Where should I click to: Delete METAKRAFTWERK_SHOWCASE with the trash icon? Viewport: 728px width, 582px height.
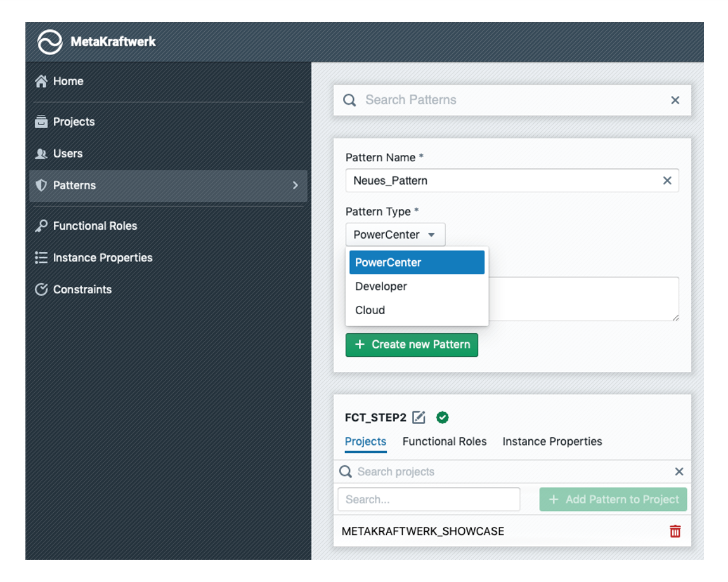(x=675, y=531)
